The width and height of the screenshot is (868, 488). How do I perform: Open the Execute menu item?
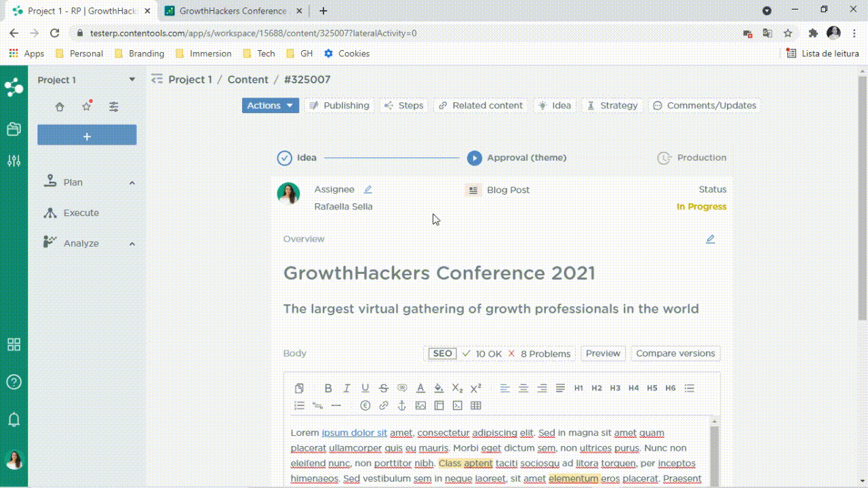pyautogui.click(x=81, y=213)
